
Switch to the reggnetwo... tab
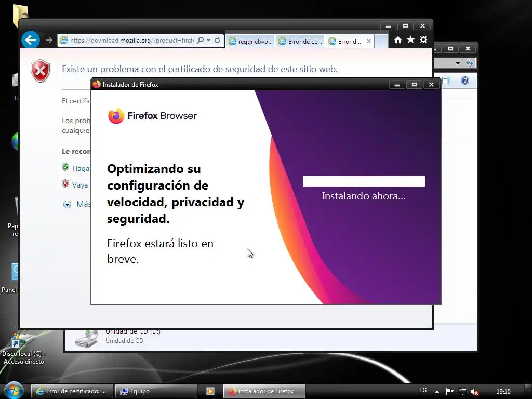[250, 42]
